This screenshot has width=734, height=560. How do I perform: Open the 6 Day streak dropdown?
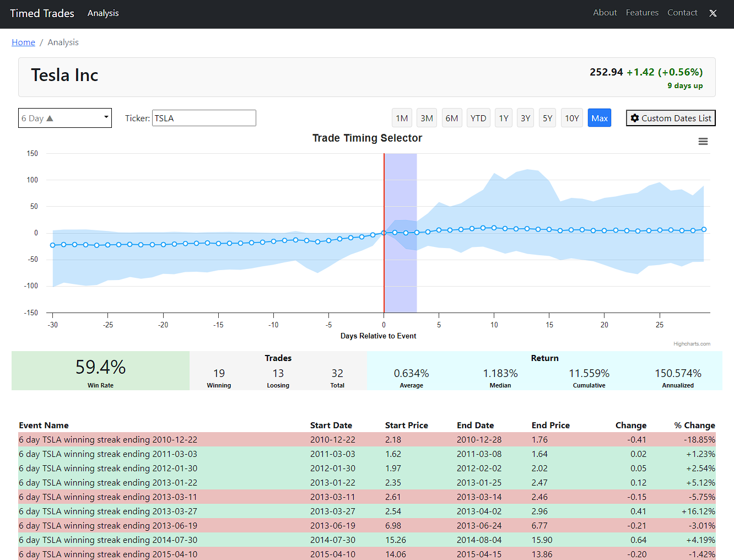[65, 118]
